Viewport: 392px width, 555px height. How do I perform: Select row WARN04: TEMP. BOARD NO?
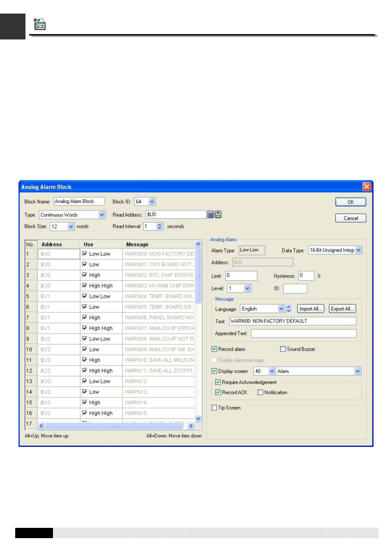(159, 296)
